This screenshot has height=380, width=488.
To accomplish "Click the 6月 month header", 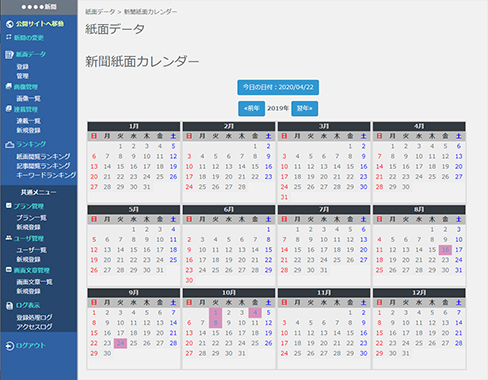I will coord(229,209).
